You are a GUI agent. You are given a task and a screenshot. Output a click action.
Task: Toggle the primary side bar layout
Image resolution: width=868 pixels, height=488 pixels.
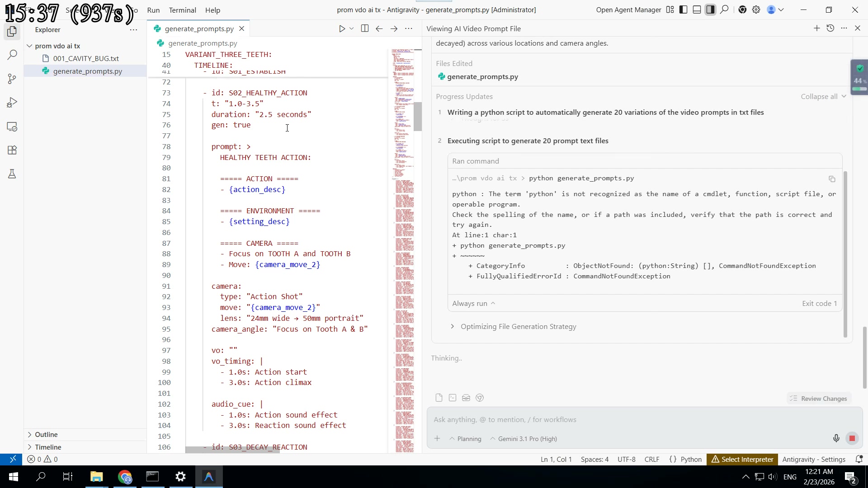(x=683, y=9)
